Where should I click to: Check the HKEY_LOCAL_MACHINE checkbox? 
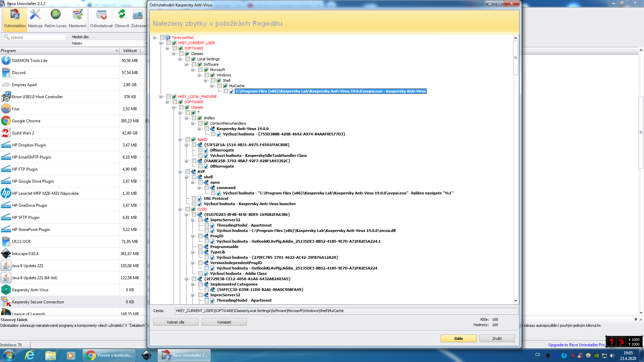pos(169,97)
